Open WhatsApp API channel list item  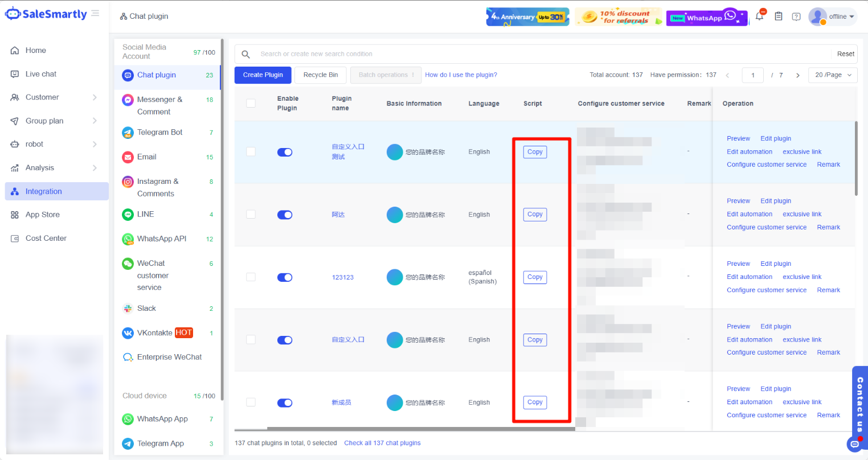tap(162, 239)
